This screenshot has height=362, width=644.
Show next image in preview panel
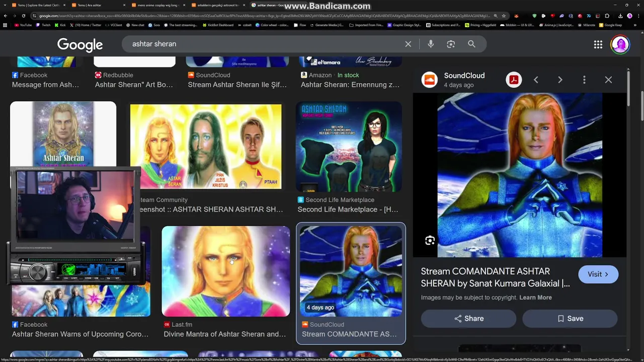(x=560, y=80)
